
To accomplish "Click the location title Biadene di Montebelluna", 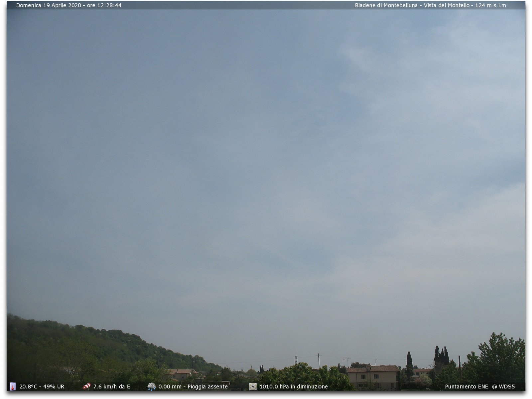I will pos(386,5).
